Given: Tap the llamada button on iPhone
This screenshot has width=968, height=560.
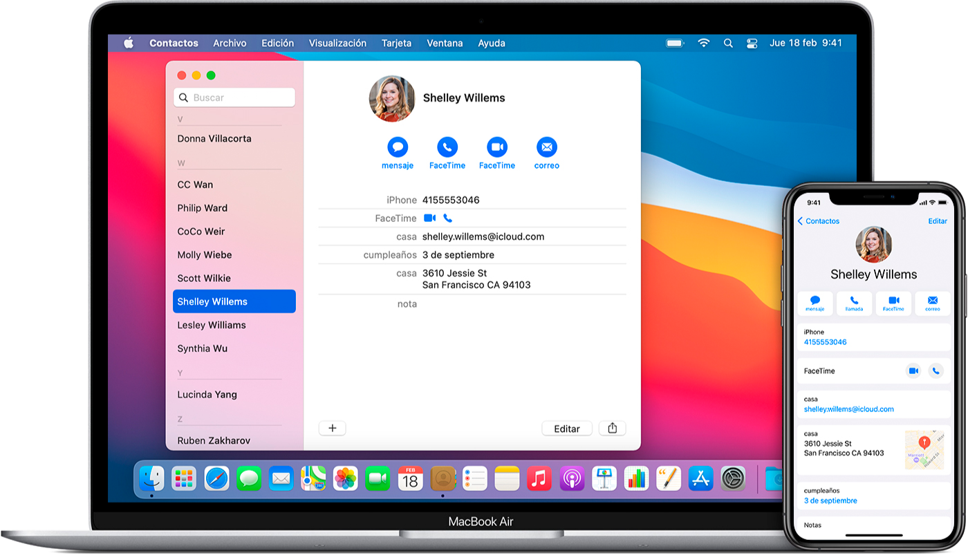Looking at the screenshot, I should (x=854, y=303).
